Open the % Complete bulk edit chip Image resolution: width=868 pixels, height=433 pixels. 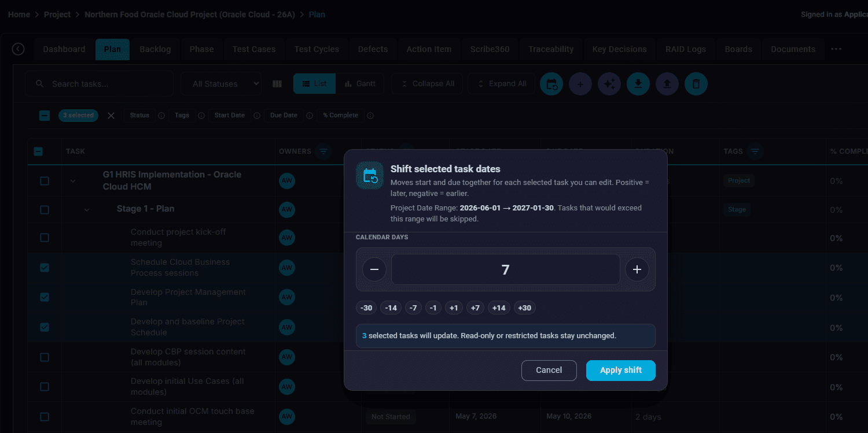tap(340, 116)
